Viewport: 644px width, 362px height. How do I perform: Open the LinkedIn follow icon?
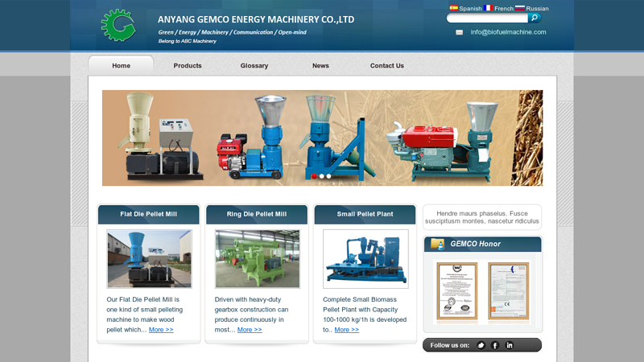(510, 345)
